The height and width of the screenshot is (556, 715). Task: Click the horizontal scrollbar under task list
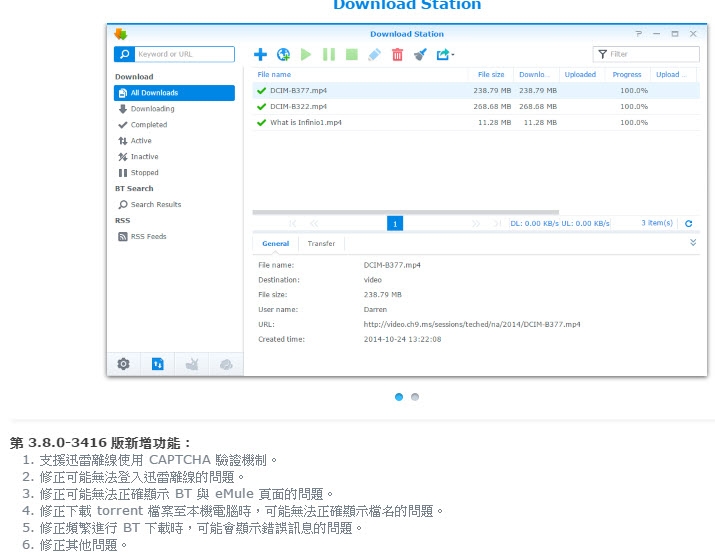[405, 212]
